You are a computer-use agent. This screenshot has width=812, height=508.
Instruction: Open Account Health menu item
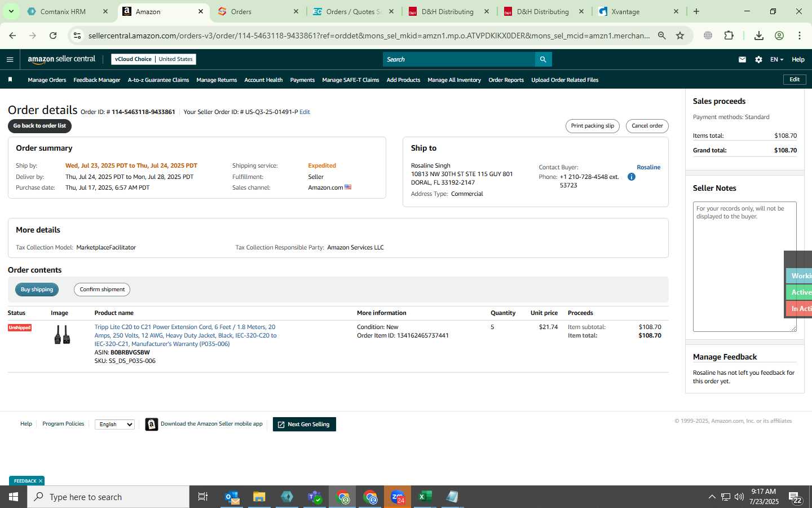coord(263,80)
